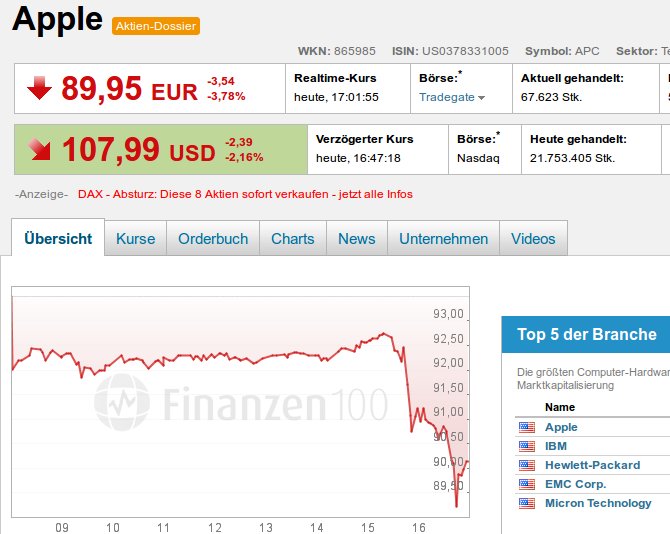
Task: Go to the News tab
Action: click(x=356, y=239)
